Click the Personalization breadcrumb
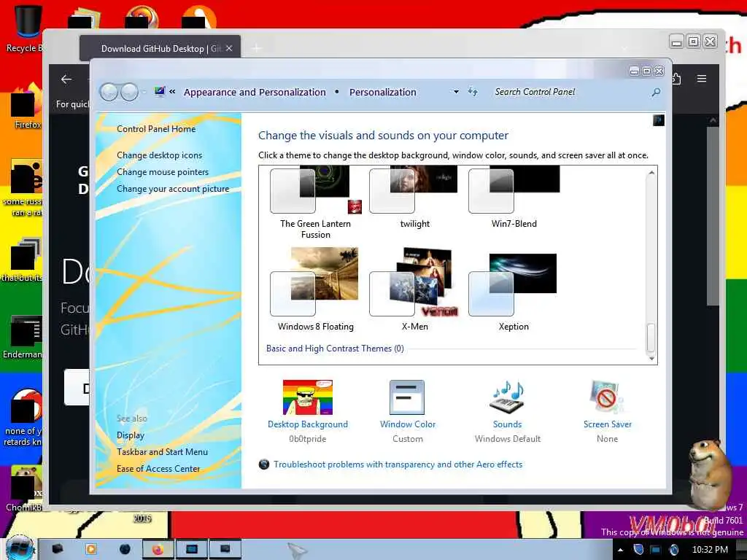Viewport: 747px width, 560px height. (x=382, y=93)
